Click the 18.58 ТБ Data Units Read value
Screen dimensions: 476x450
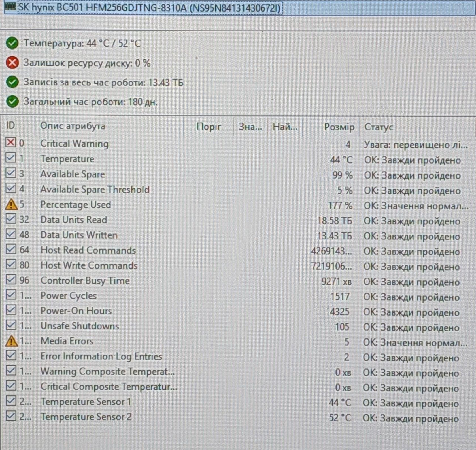click(335, 221)
